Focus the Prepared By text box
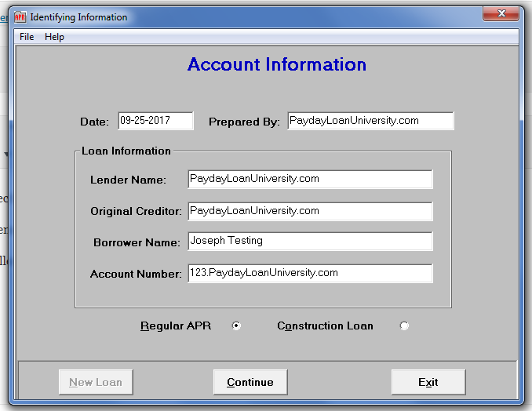The image size is (532, 411). pos(370,121)
